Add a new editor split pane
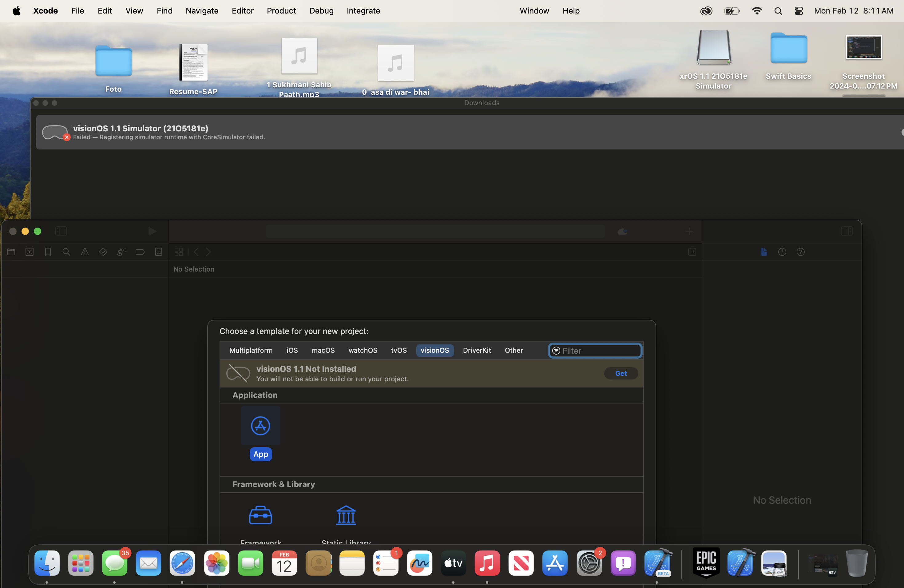This screenshot has height=588, width=904. click(692, 252)
